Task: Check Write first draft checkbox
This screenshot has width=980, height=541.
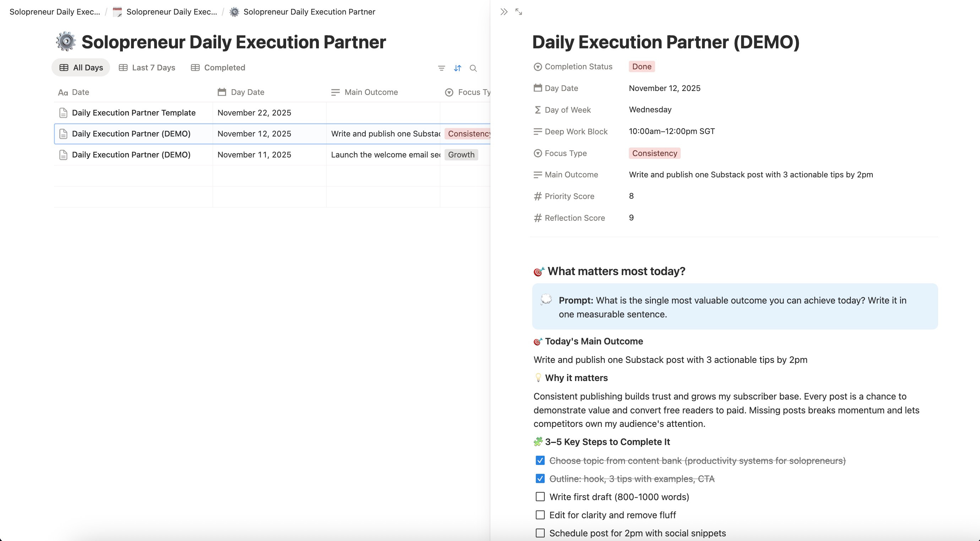Action: 540,497
